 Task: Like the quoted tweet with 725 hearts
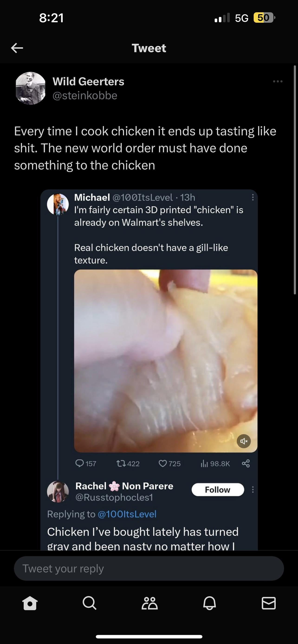tap(163, 463)
